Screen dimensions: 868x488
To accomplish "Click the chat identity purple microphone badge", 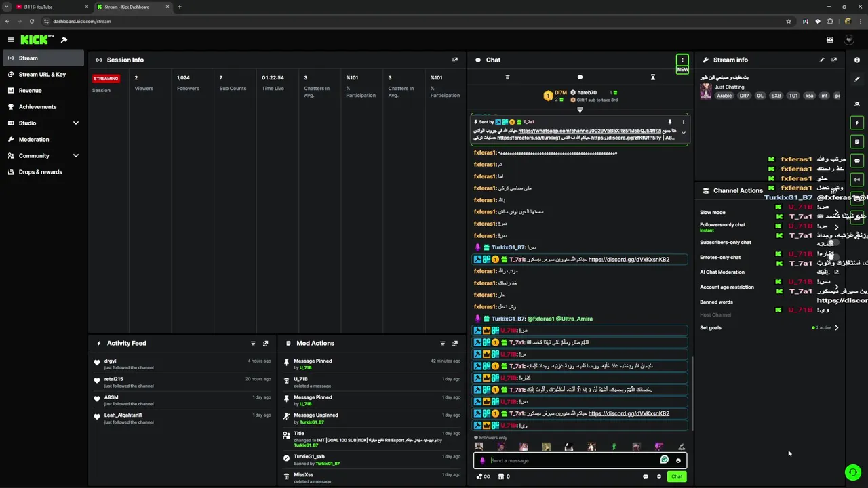I will point(482,460).
